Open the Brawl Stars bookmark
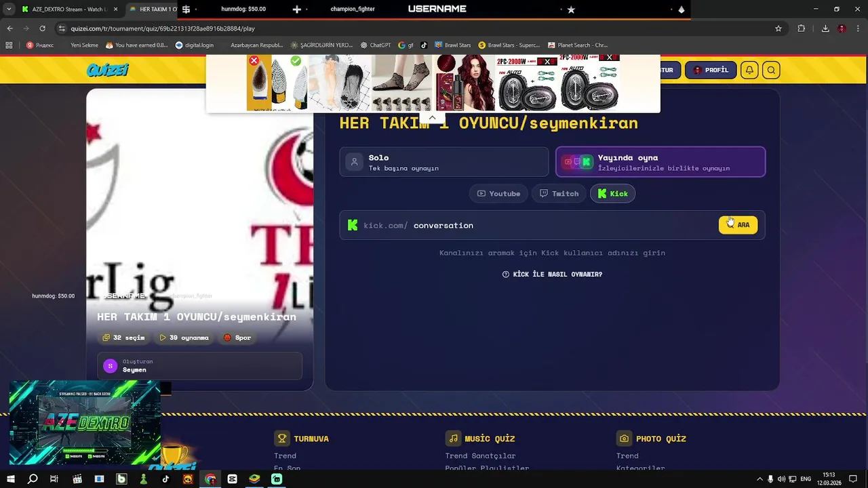 [x=453, y=45]
